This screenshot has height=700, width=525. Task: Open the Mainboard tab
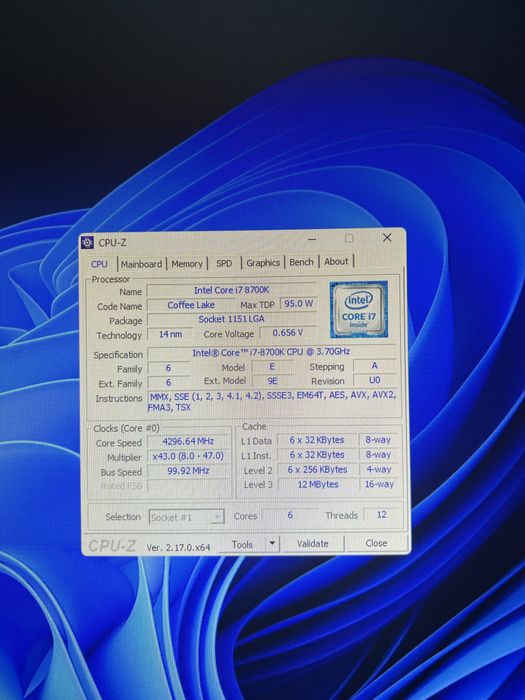tap(142, 264)
